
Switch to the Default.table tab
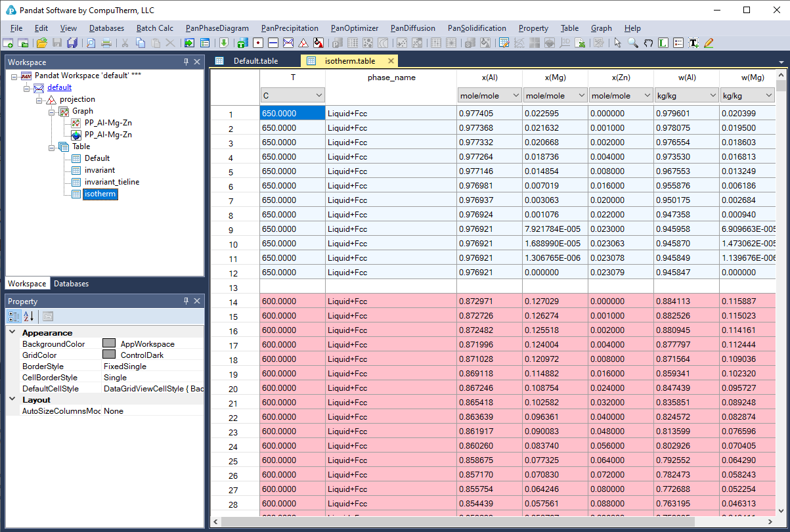point(255,61)
